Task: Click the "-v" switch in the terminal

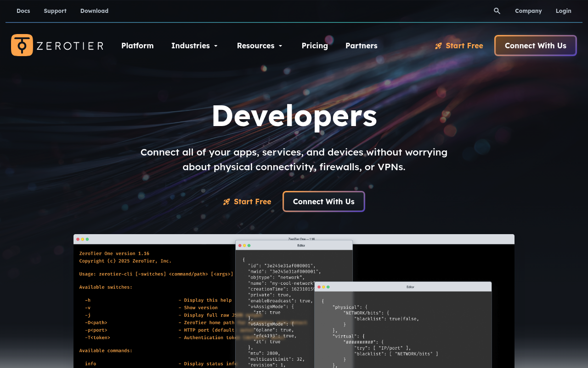Action: [88, 308]
